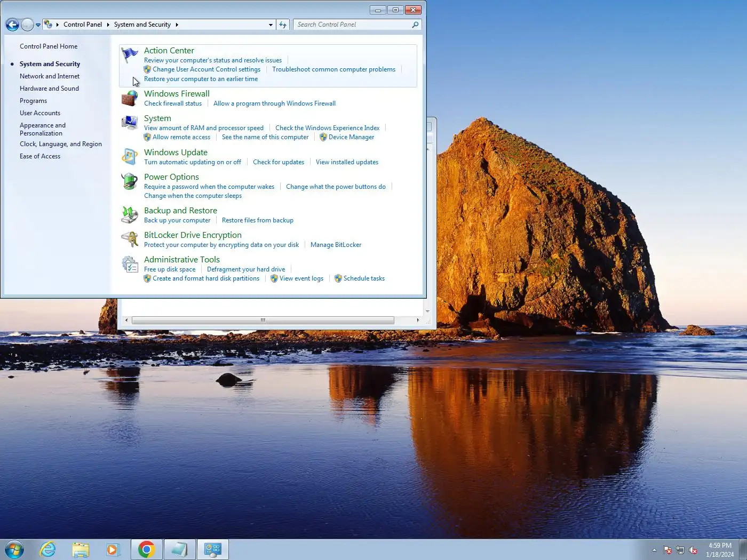The image size is (747, 560).
Task: Click the muted volume tray icon
Action: pyautogui.click(x=693, y=550)
